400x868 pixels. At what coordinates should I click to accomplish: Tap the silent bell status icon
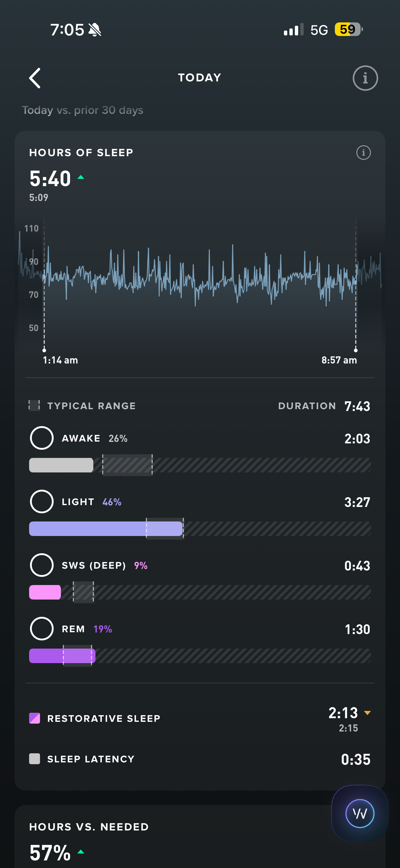click(95, 30)
